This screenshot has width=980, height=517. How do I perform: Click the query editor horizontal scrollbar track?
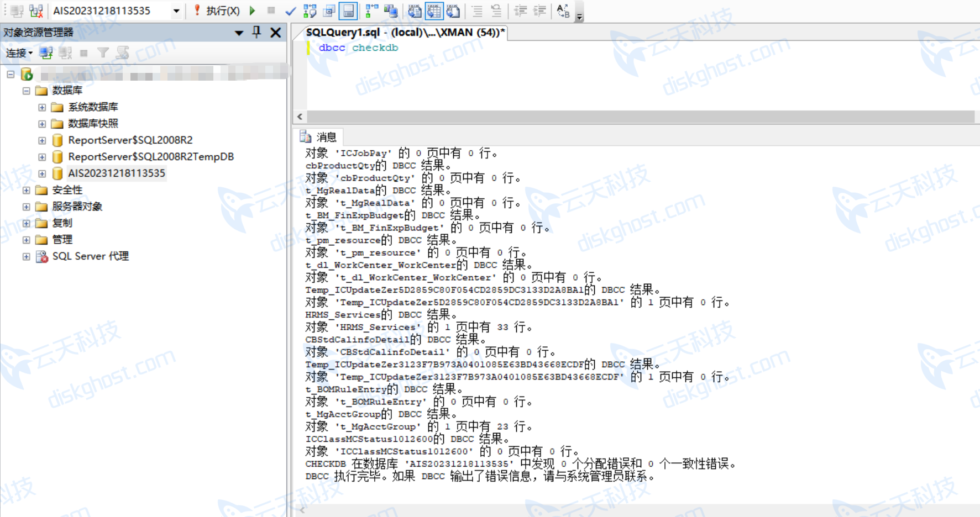[x=641, y=117]
